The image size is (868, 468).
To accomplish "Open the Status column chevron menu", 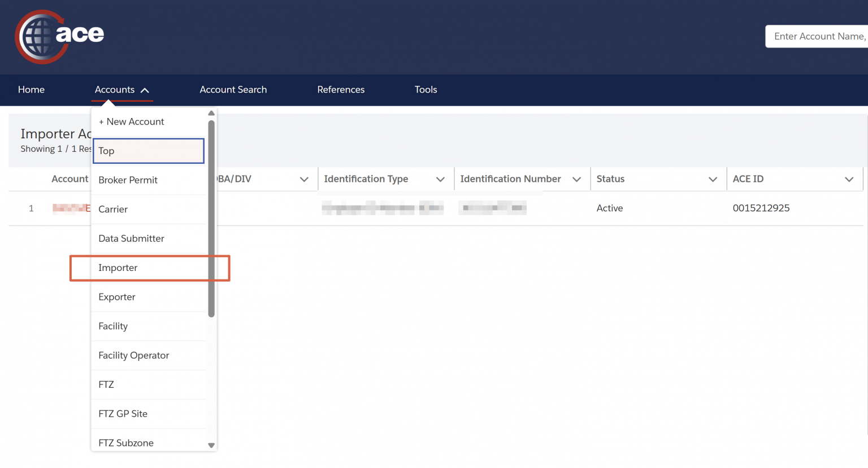I will pyautogui.click(x=713, y=180).
